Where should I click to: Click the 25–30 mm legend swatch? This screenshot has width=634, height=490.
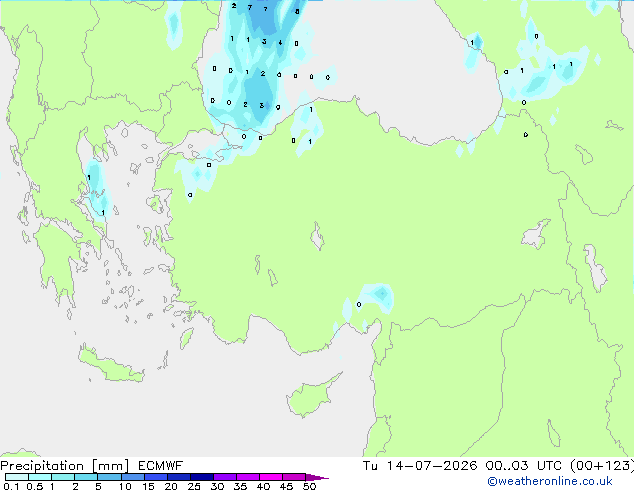(x=202, y=477)
